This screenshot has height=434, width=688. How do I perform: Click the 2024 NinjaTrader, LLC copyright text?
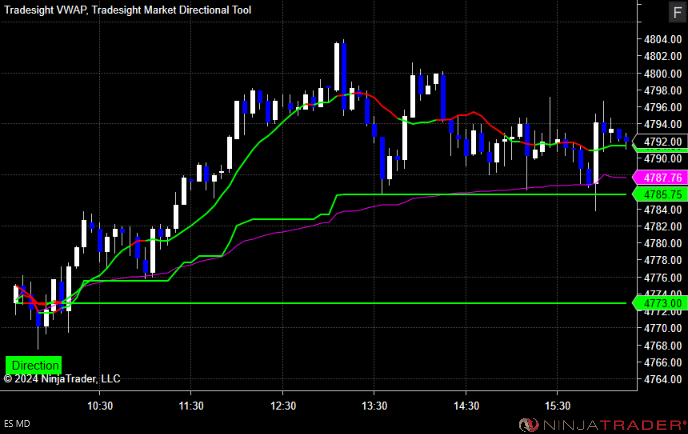62,379
